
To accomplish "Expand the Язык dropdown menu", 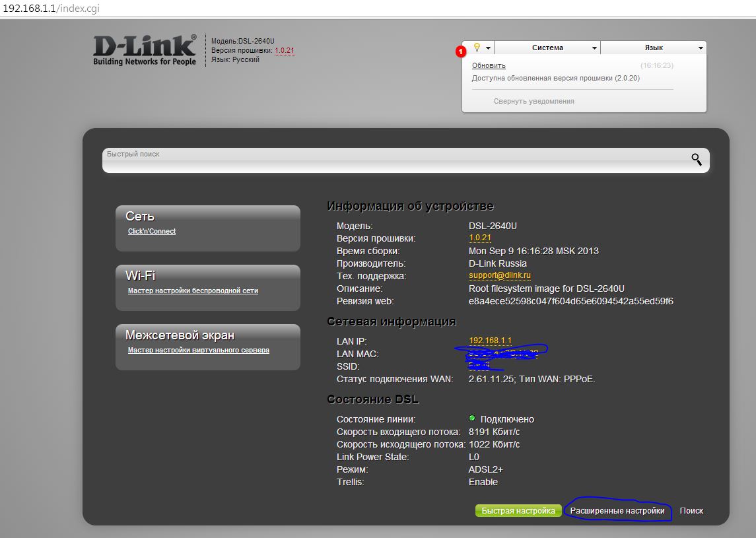I will tap(653, 48).
